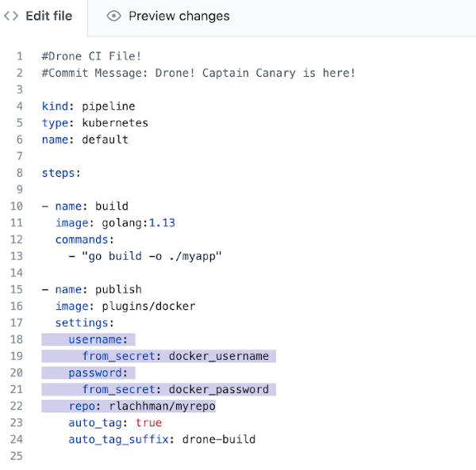Screen dimensions: 476x470
Task: Click the 'build' step name on line 10
Action: 112,206
